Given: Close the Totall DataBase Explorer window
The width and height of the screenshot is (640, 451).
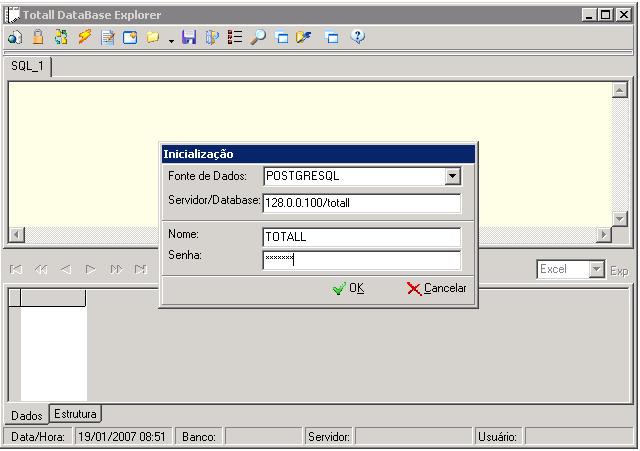Looking at the screenshot, I should 624,15.
